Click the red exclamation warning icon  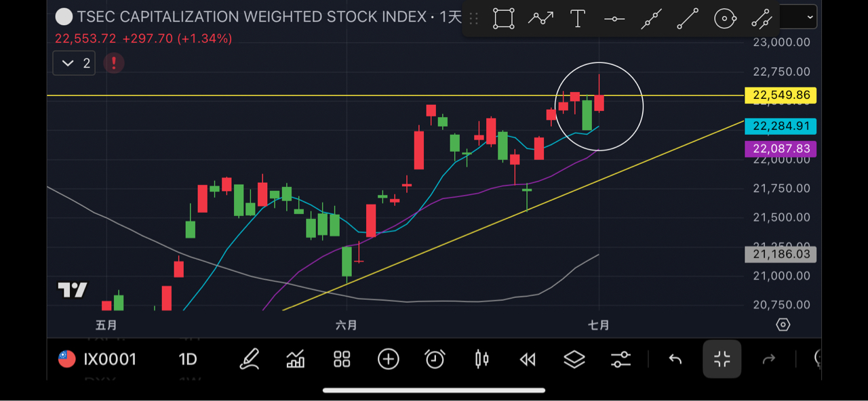(x=113, y=63)
